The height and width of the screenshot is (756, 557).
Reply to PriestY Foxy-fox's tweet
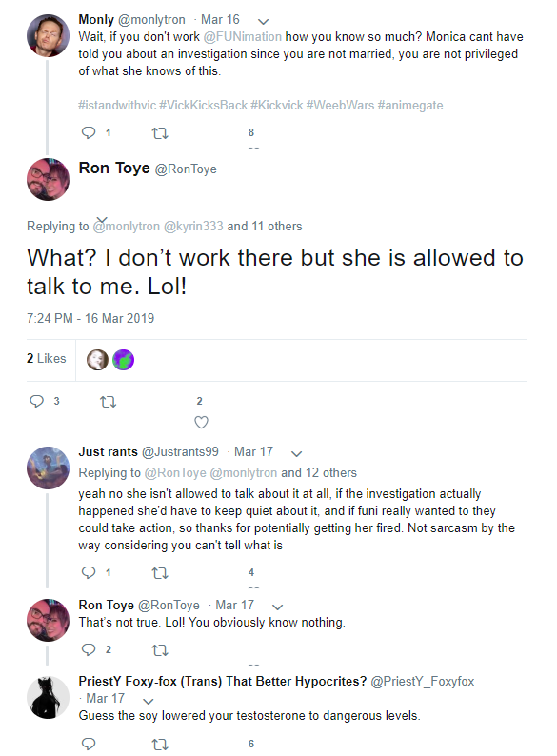pyautogui.click(x=89, y=744)
